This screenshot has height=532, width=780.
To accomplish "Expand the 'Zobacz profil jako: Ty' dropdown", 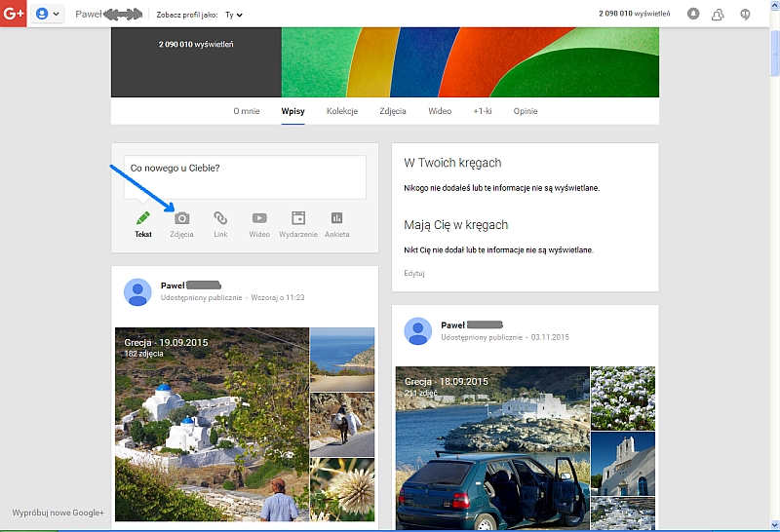I will (x=234, y=15).
